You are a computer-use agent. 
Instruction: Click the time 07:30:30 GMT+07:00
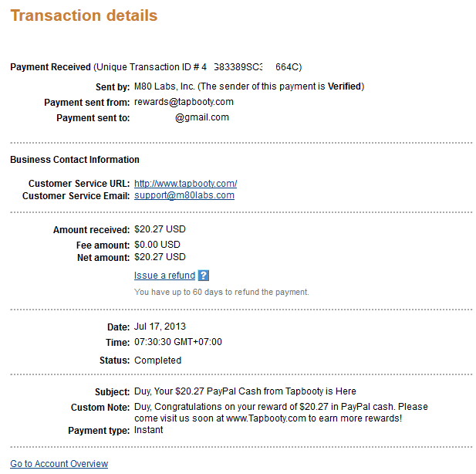click(177, 342)
